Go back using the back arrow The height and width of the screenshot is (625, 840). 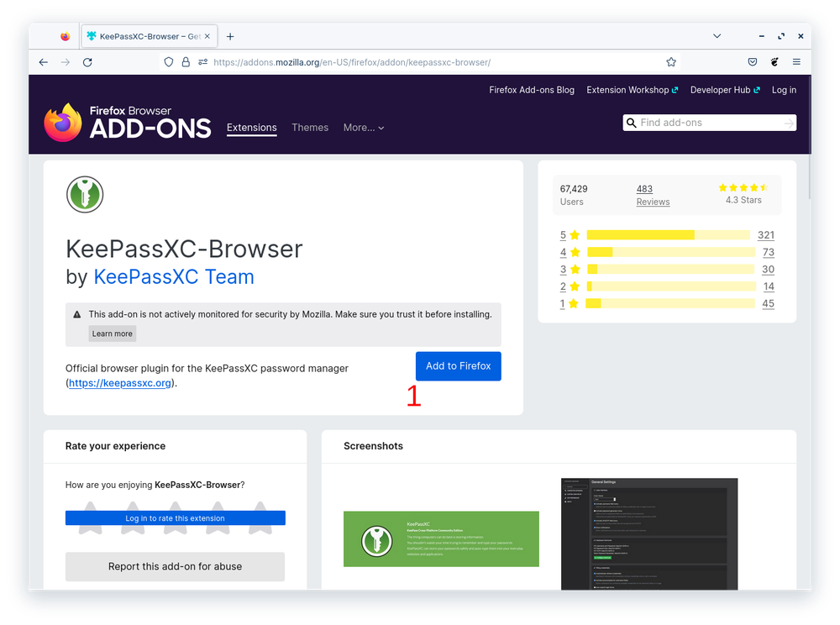click(x=44, y=62)
